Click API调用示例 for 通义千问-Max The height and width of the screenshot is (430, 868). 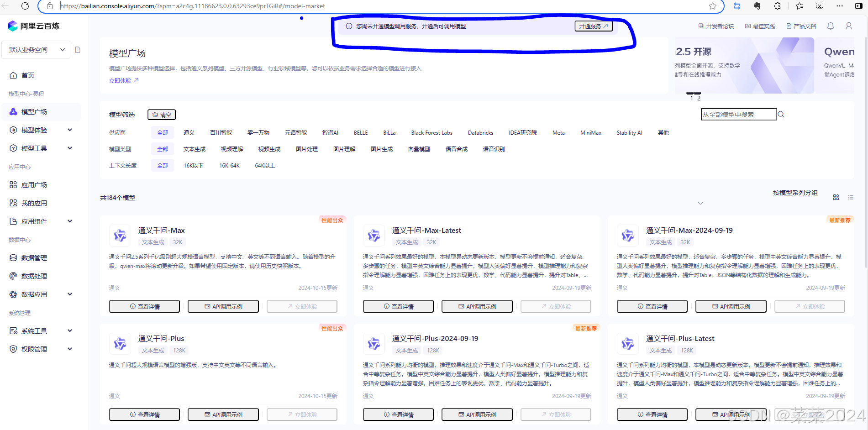click(x=223, y=306)
